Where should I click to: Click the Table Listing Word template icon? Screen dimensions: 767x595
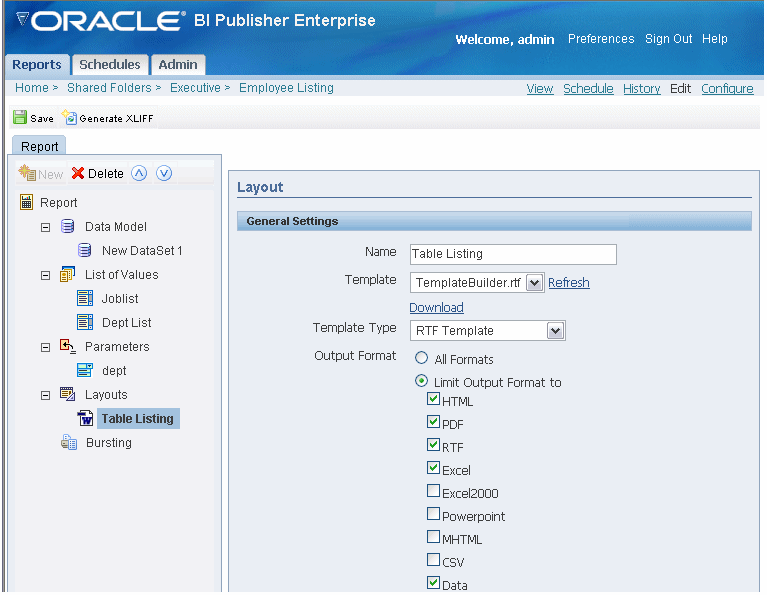(85, 418)
